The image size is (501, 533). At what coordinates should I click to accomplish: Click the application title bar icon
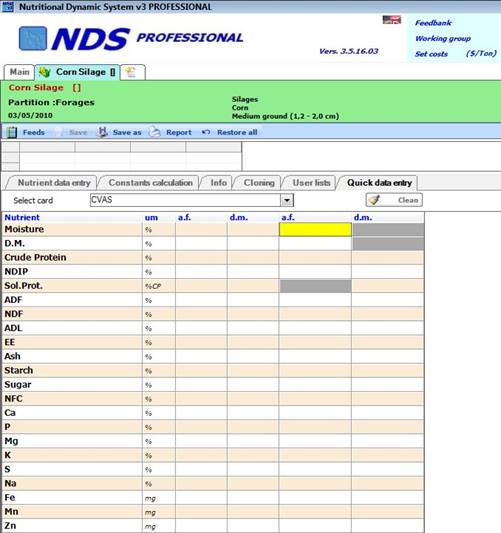[7, 6]
